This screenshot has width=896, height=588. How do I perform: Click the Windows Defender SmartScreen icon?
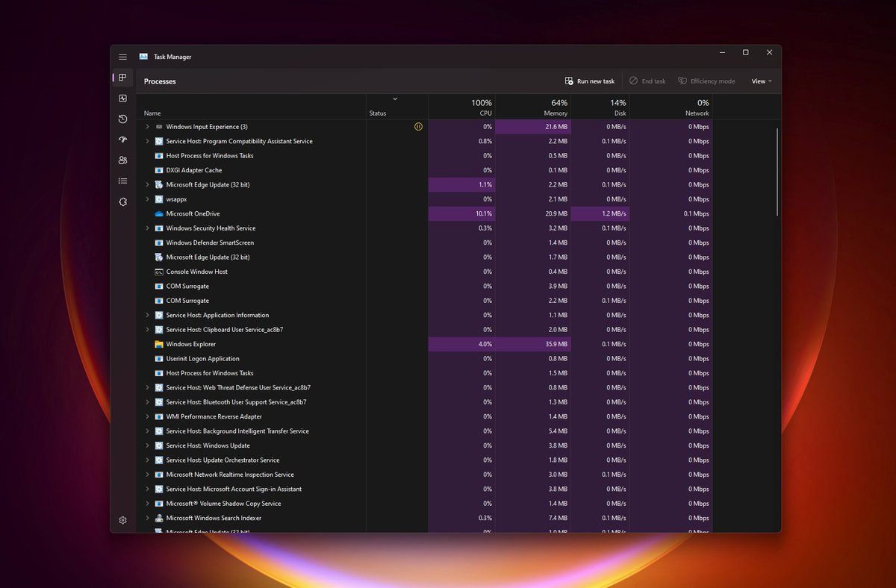pyautogui.click(x=159, y=243)
